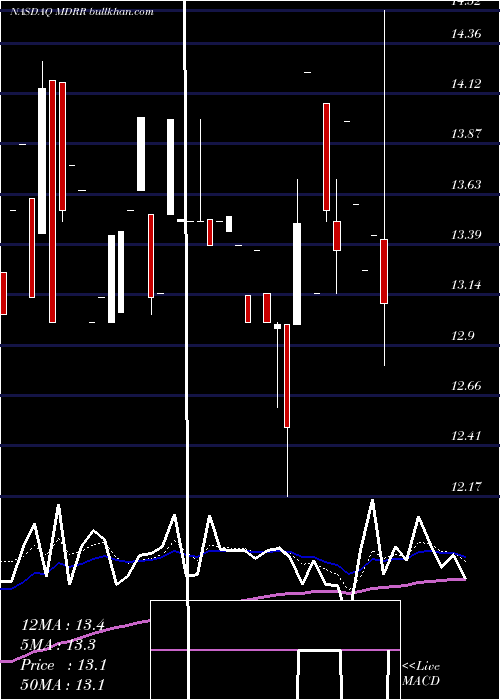The image size is (500, 700).
Task: Click the <<Live MACD label
Action: (x=421, y=673)
